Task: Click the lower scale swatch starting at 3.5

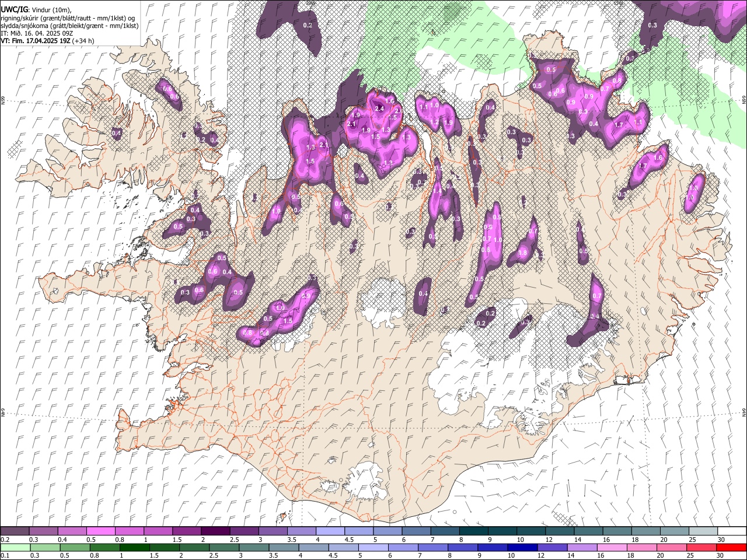Action: click(284, 547)
